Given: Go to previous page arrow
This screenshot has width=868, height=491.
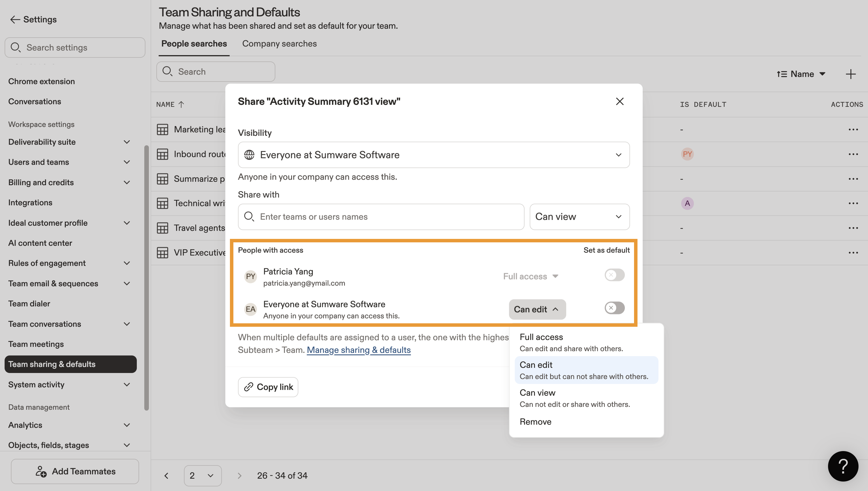Looking at the screenshot, I should pyautogui.click(x=166, y=475).
